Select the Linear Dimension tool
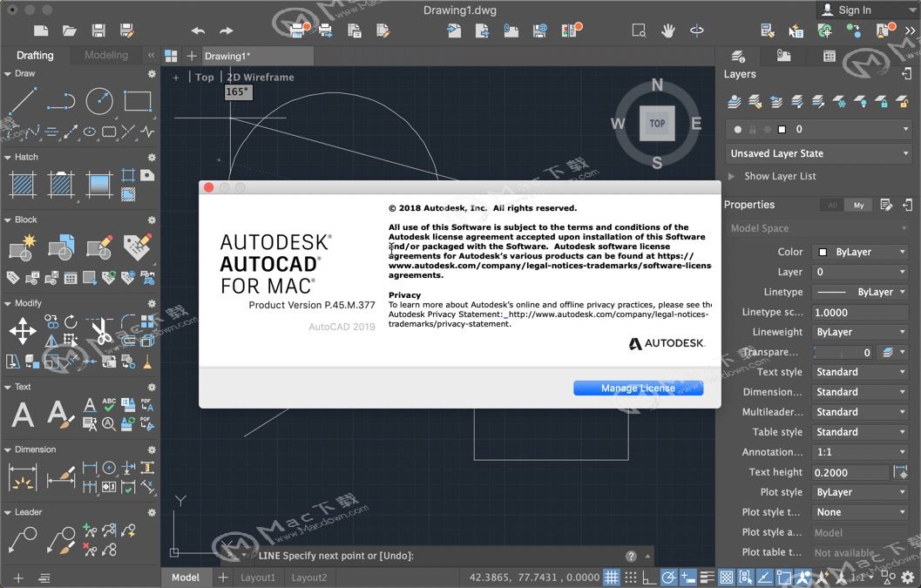The height and width of the screenshot is (588, 921). click(x=23, y=477)
